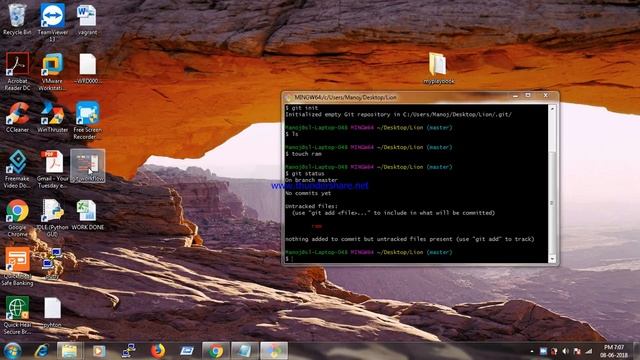
Task: Open the network connection taskbar app
Action: pos(128,351)
